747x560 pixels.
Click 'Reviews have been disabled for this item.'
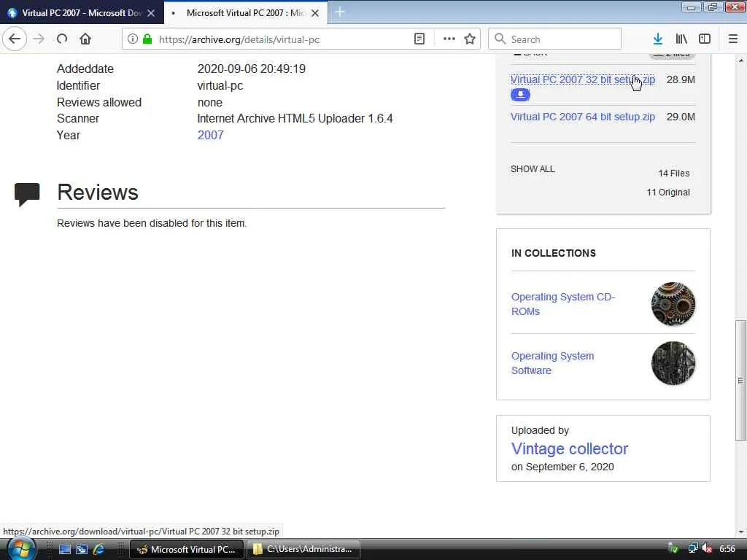152,223
